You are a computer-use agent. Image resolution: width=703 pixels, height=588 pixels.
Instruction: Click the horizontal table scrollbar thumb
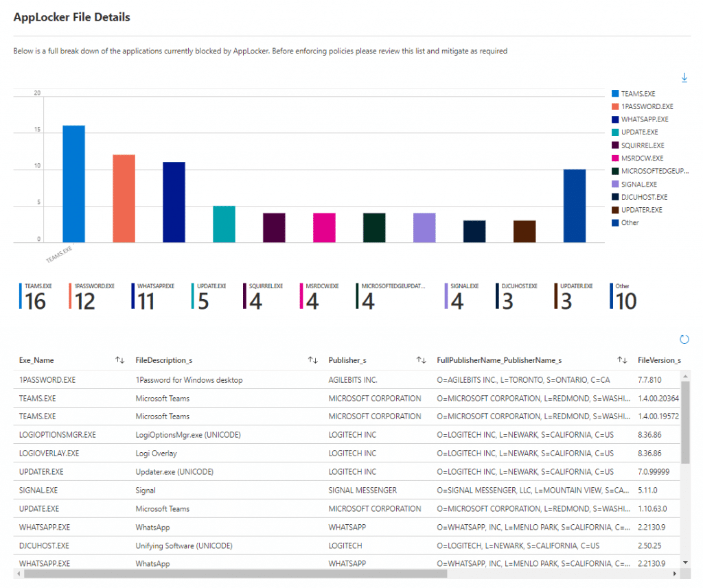(x=235, y=574)
